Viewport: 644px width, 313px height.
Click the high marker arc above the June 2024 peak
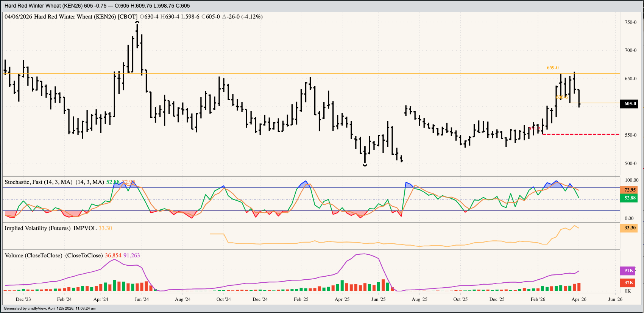coord(137,23)
